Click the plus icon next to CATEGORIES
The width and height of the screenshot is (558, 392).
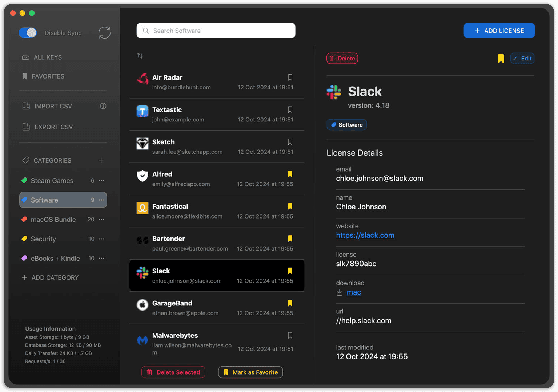[101, 160]
